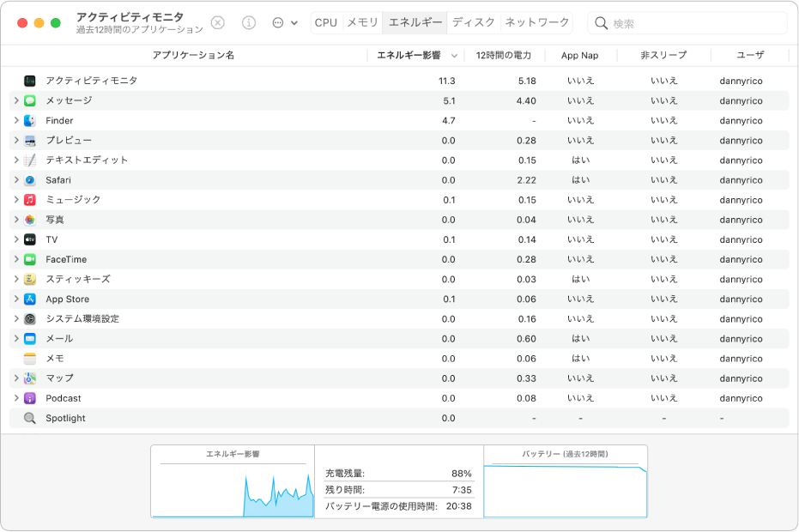Click the 0.60 power value for メール
The height and width of the screenshot is (532, 799).
526,339
